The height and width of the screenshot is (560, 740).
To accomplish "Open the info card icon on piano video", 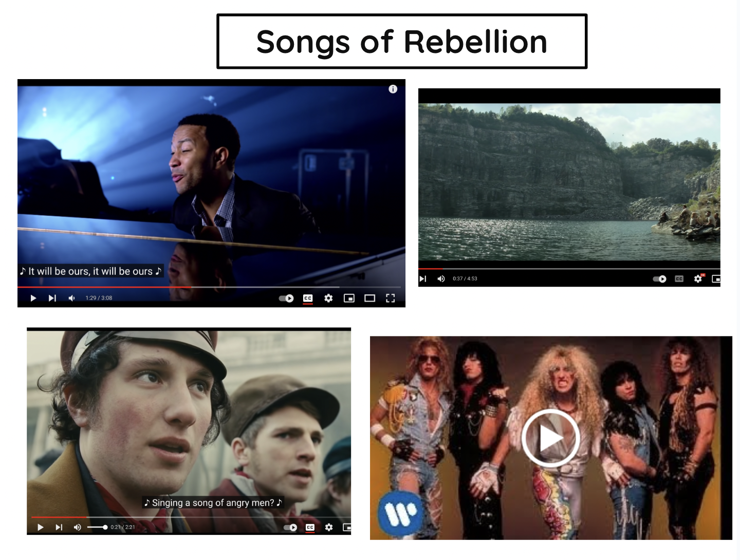I will pyautogui.click(x=393, y=89).
